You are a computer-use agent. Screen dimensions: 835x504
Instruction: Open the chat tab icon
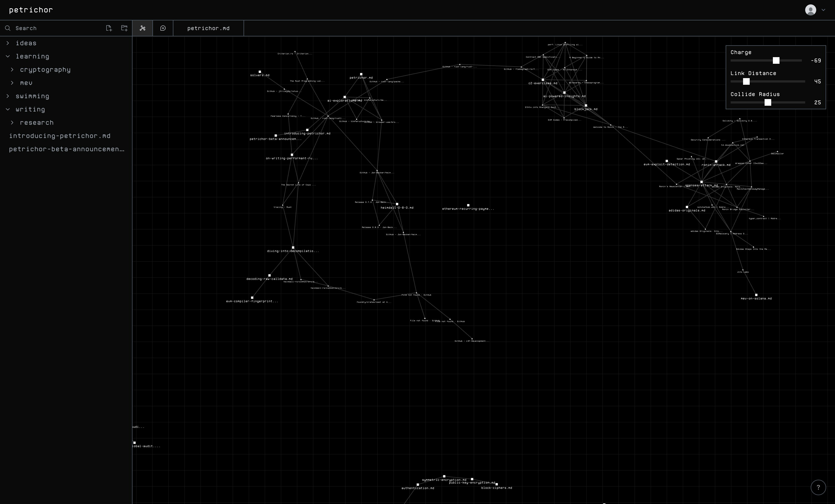pyautogui.click(x=163, y=28)
